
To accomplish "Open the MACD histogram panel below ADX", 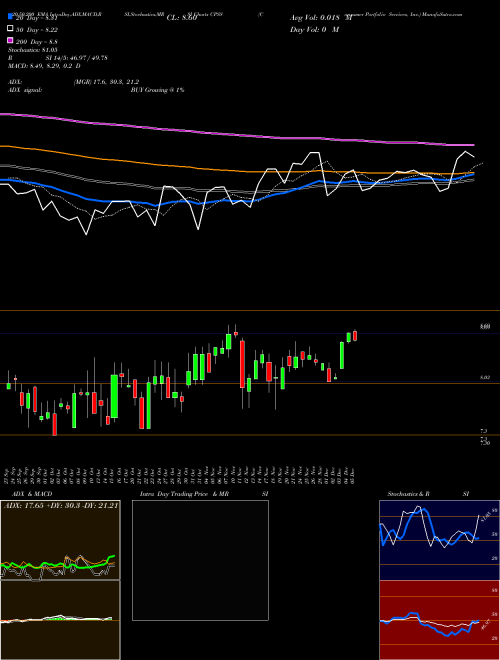I will (x=60, y=620).
